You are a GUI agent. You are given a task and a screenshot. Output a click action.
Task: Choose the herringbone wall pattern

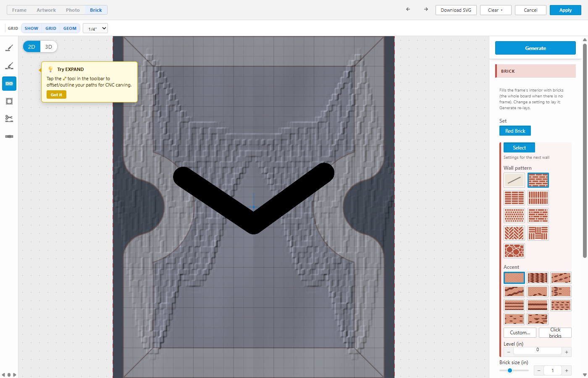coord(514,233)
